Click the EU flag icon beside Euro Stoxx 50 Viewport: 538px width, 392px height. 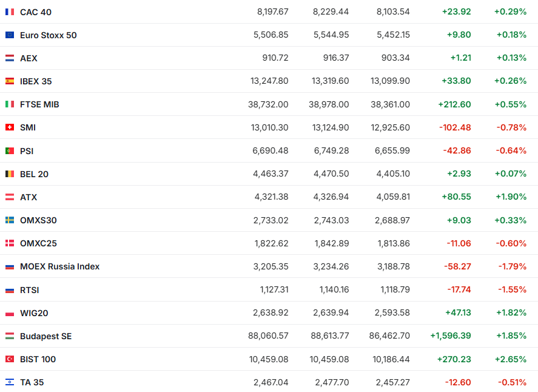tap(10, 35)
